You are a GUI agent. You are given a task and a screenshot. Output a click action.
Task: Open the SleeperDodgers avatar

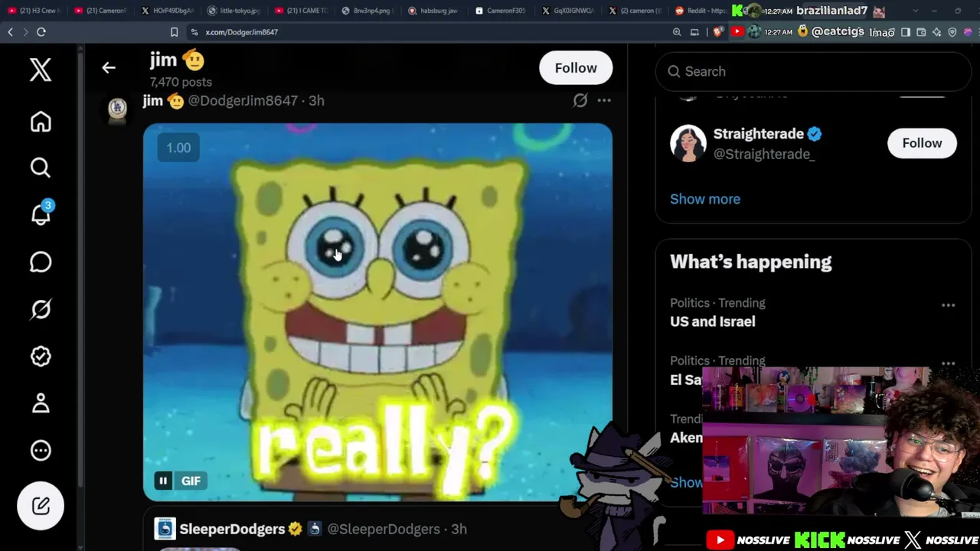[165, 529]
